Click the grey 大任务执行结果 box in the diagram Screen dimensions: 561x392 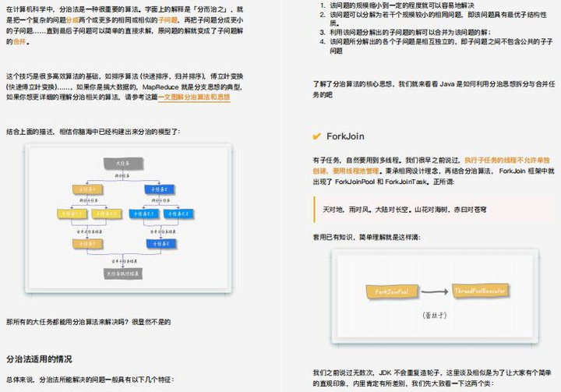coord(123,274)
